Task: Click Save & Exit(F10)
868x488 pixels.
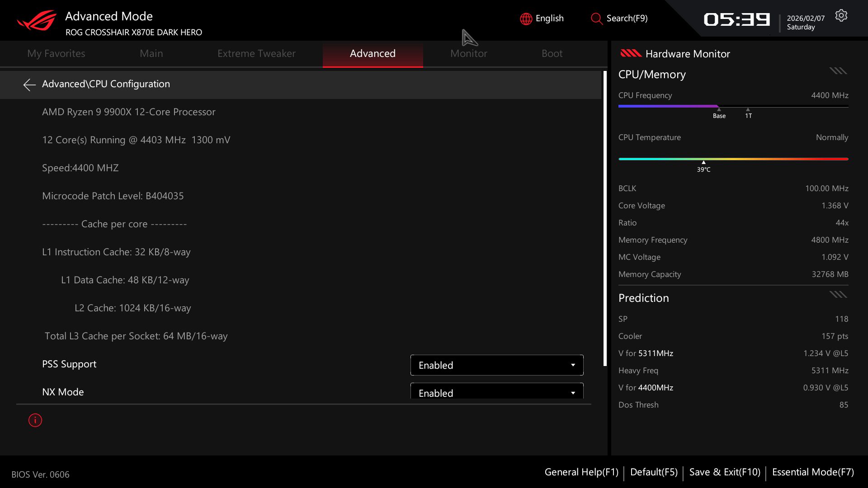Action: pos(725,472)
